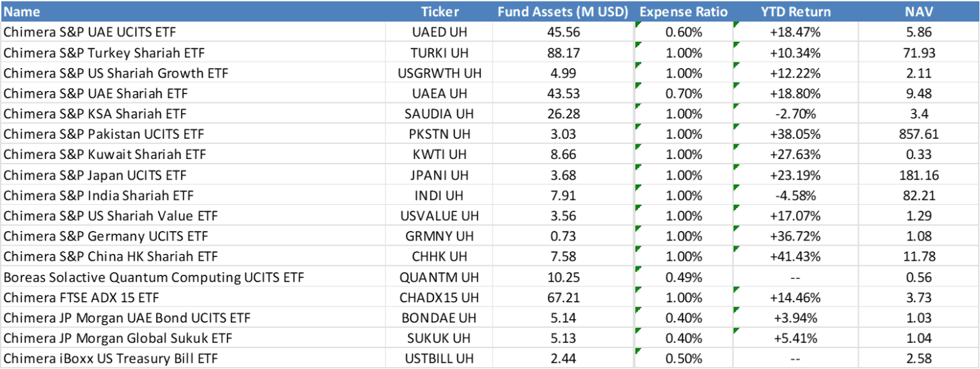Click the Fund Assets (M USD) header

tap(563, 11)
